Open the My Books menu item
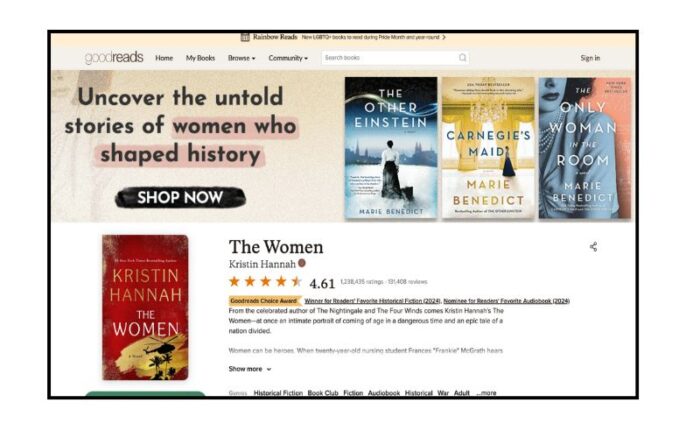Image resolution: width=700 pixels, height=438 pixels. (x=200, y=58)
